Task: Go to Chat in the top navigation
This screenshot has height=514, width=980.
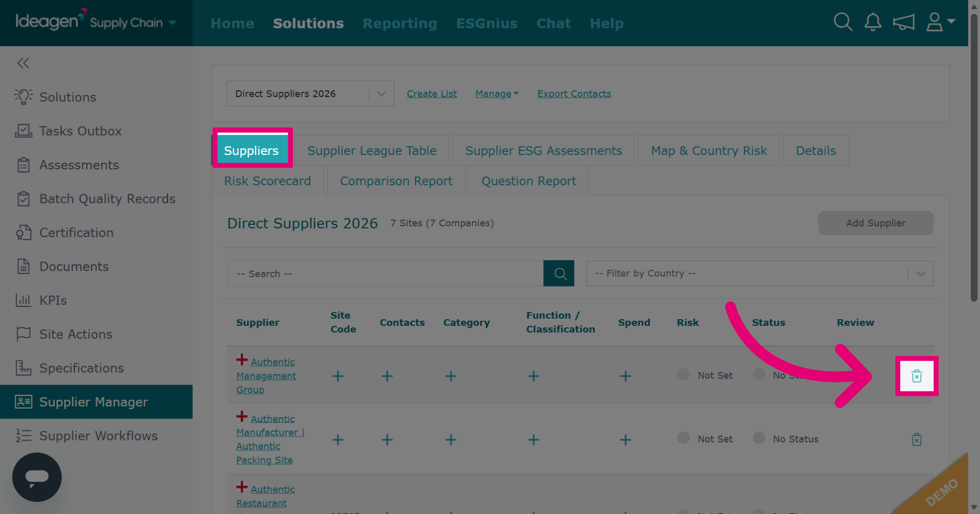Action: 553,23
